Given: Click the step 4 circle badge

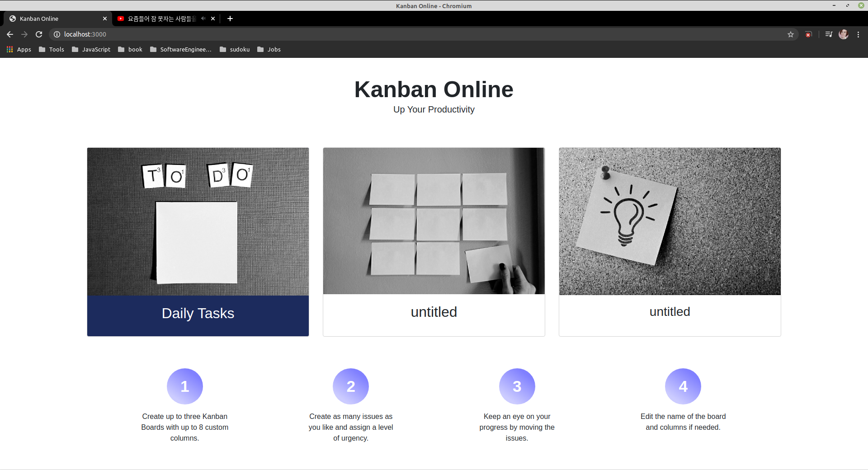Looking at the screenshot, I should 683,386.
